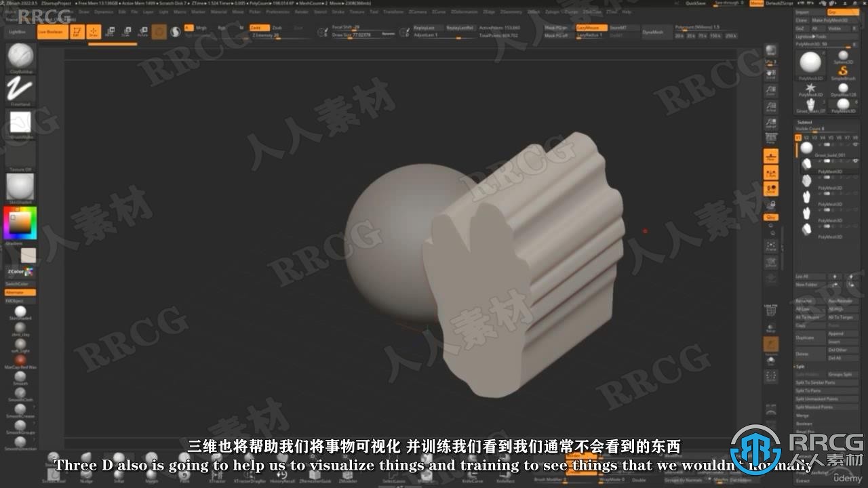Toggle the Zsub button
This screenshot has height=488, width=868.
coord(277,28)
